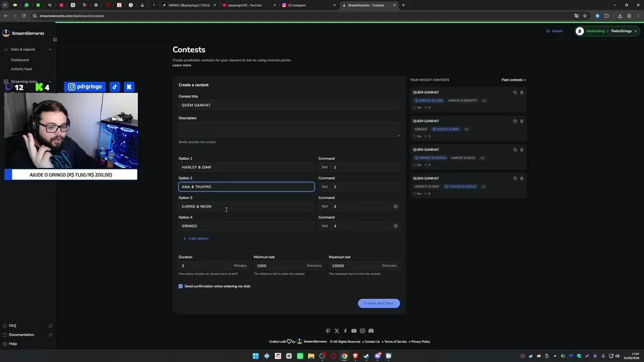
Task: Open WhatsApp from the taskbar
Action: [x=300, y=356]
